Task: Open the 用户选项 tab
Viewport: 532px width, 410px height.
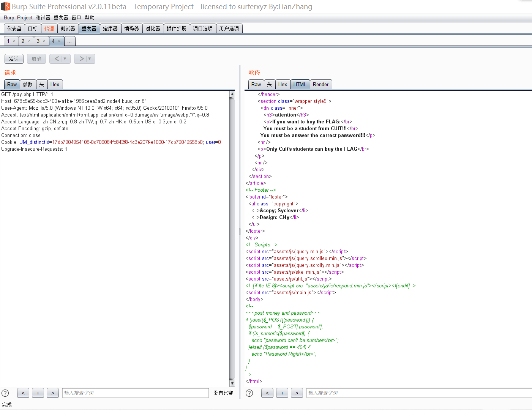Action: click(x=229, y=28)
